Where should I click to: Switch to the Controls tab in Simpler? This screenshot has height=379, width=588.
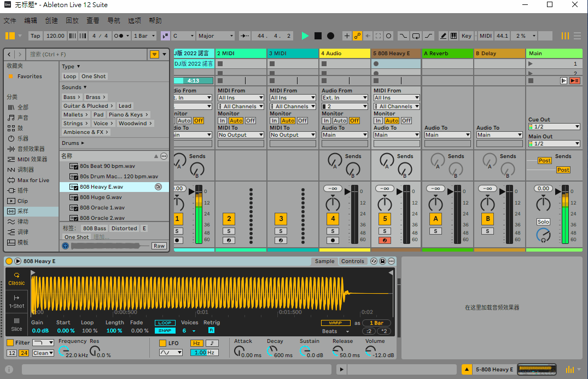point(352,261)
